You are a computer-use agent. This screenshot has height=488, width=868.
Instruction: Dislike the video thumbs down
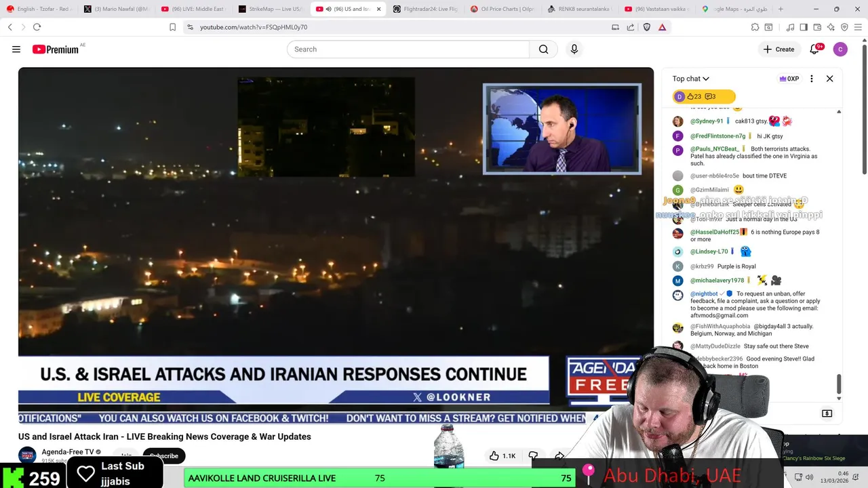(533, 456)
